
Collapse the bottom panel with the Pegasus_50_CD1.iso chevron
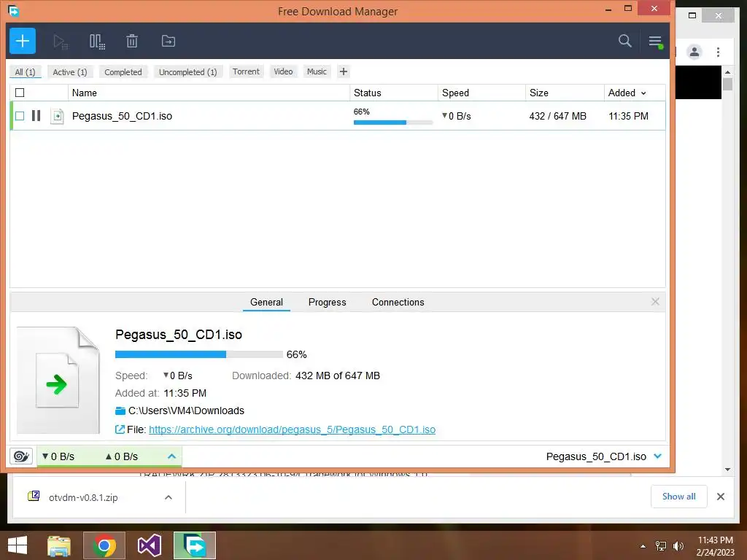pyautogui.click(x=658, y=456)
